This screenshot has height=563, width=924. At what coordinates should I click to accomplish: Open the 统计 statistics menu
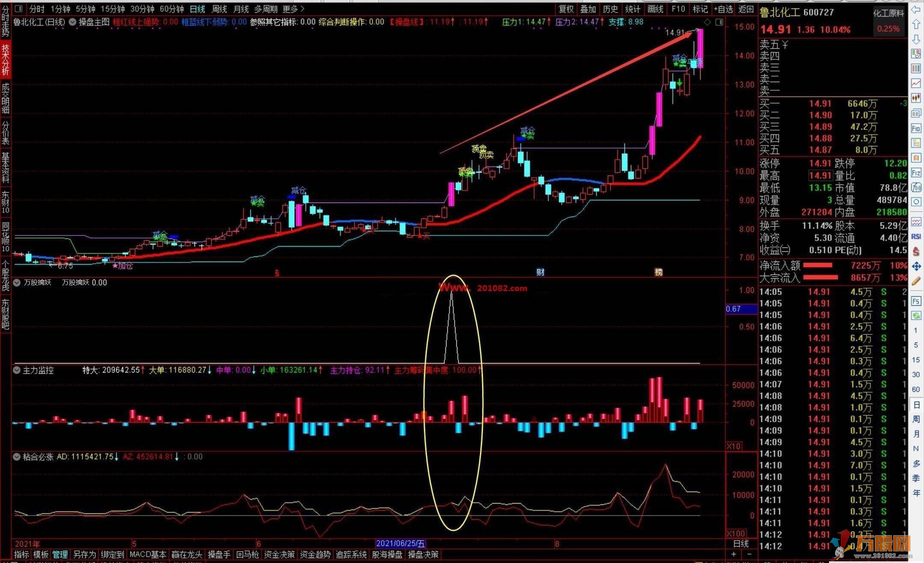(x=633, y=9)
